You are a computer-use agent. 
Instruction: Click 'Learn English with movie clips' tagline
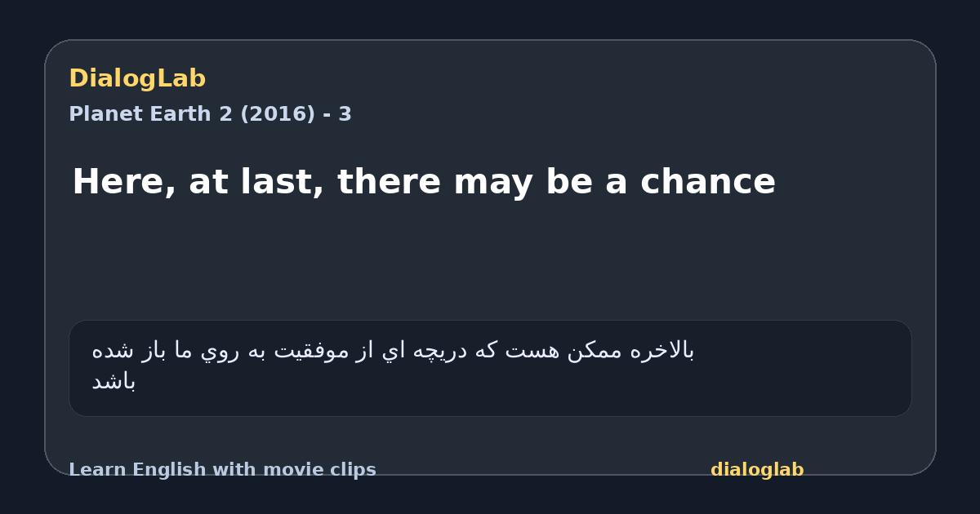coord(222,470)
